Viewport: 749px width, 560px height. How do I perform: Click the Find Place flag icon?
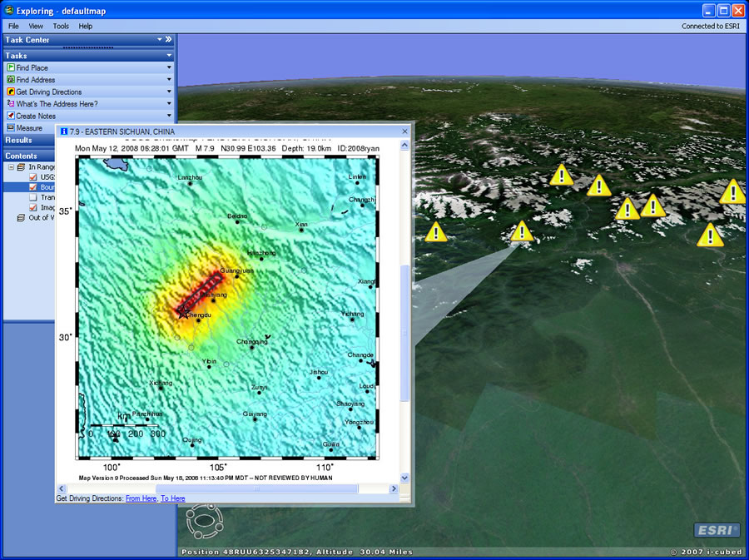(11, 67)
